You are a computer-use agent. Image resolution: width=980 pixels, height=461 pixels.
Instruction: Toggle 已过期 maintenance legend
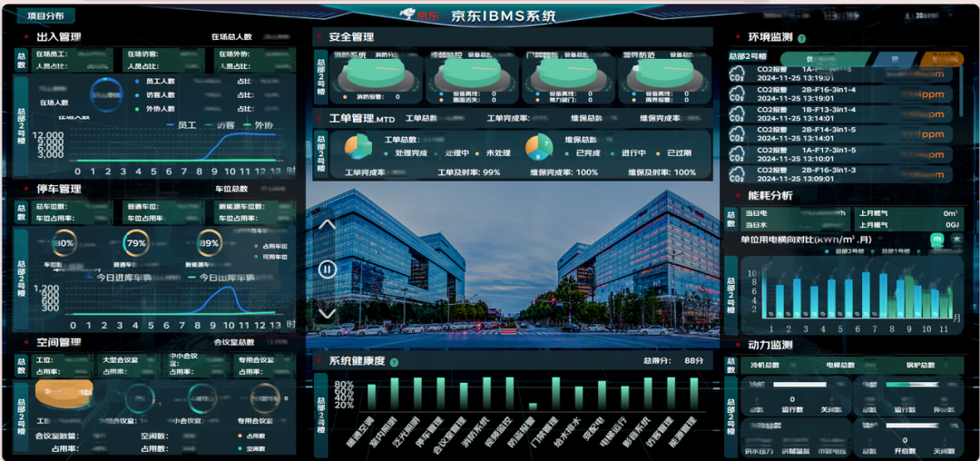point(673,153)
